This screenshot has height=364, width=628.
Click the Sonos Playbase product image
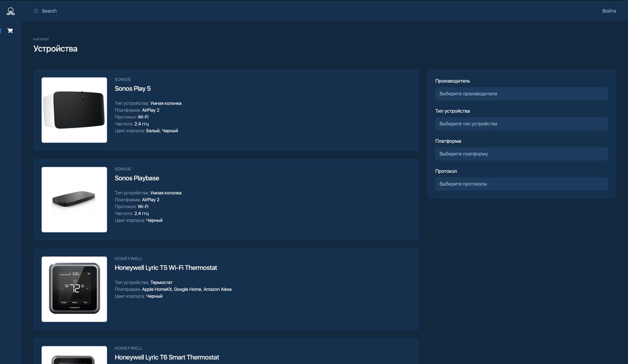74,200
